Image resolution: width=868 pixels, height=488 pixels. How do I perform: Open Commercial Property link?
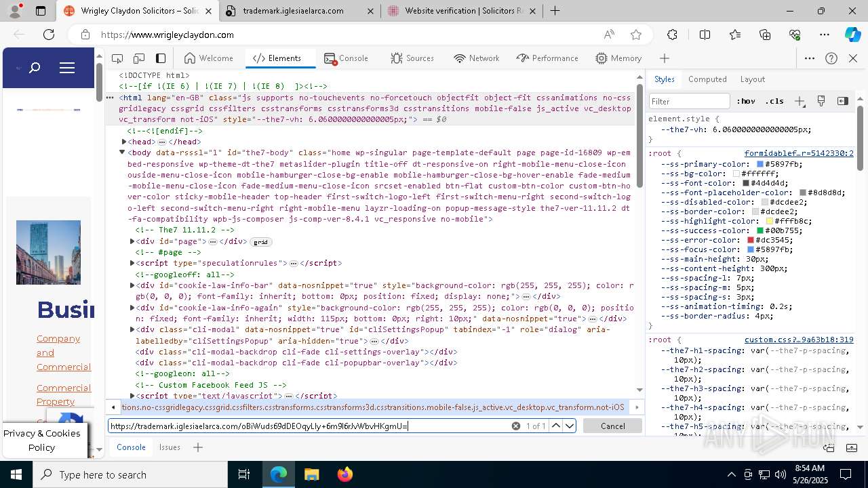pyautogui.click(x=64, y=395)
